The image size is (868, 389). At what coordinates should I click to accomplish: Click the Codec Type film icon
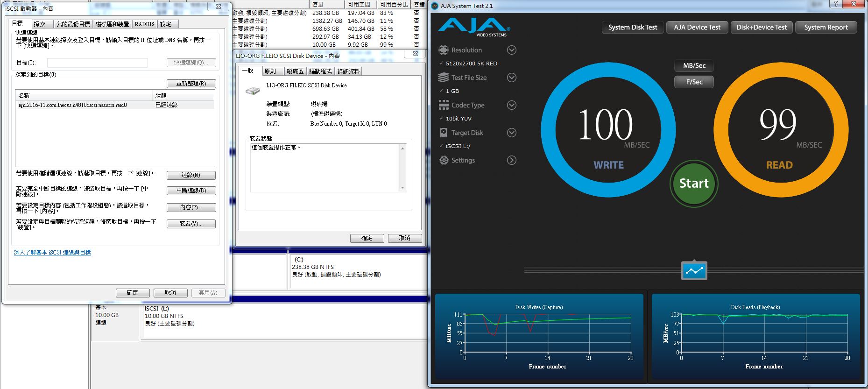[x=443, y=105]
